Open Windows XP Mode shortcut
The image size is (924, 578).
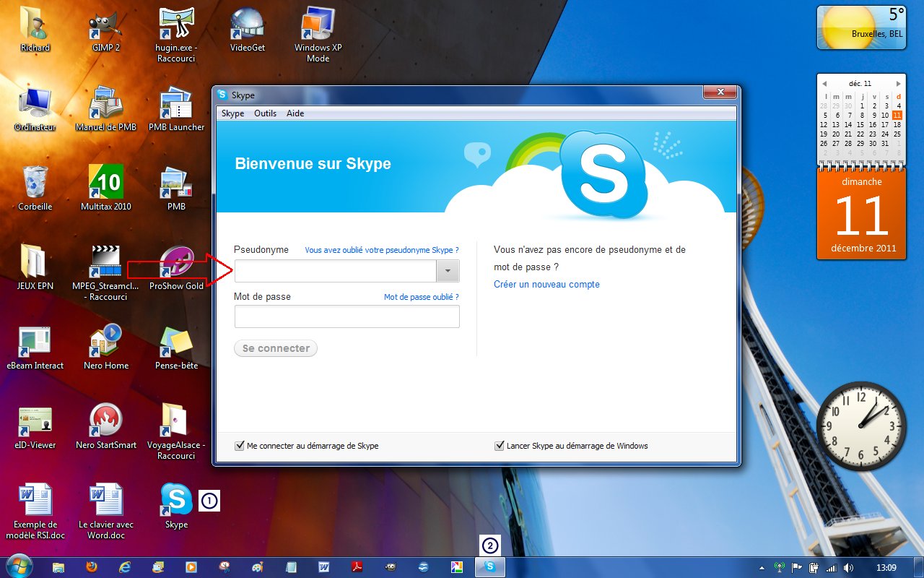pyautogui.click(x=318, y=35)
